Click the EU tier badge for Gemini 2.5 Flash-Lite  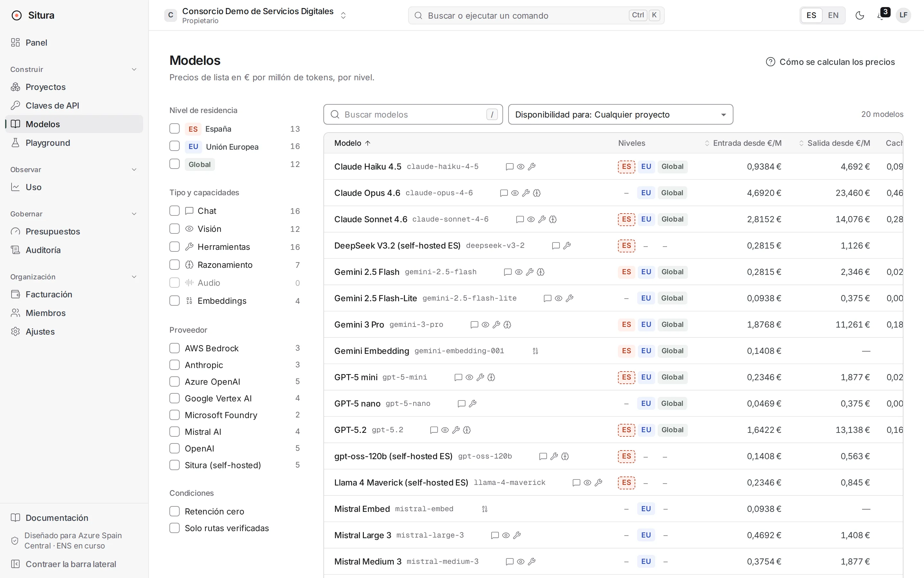click(646, 298)
